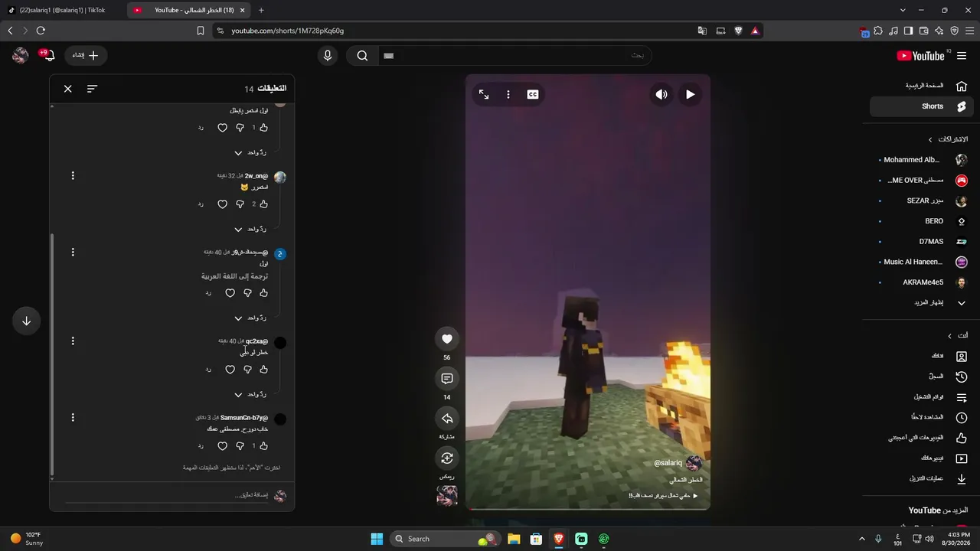Dislike the comment by @SamsunGn-b7y
The image size is (980, 551).
point(240,446)
